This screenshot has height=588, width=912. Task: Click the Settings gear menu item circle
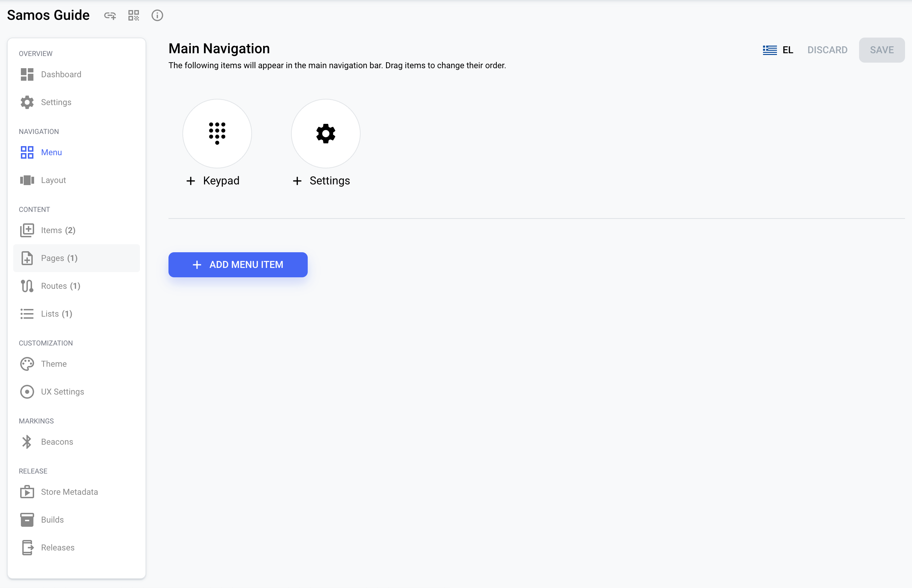tap(325, 133)
